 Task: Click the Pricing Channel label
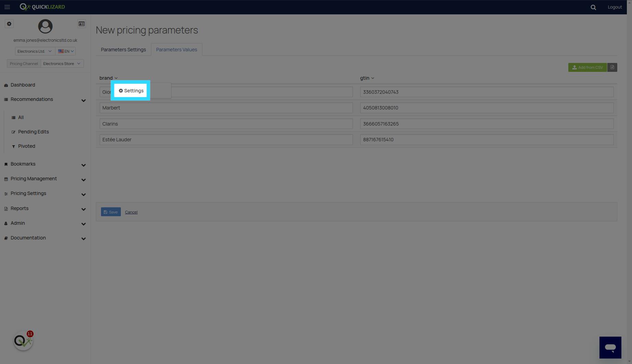click(24, 64)
